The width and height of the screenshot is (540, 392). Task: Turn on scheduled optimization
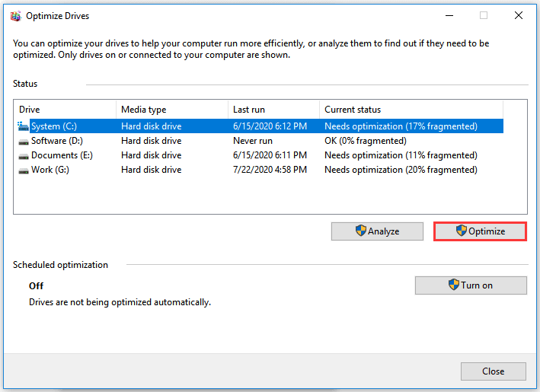(471, 285)
